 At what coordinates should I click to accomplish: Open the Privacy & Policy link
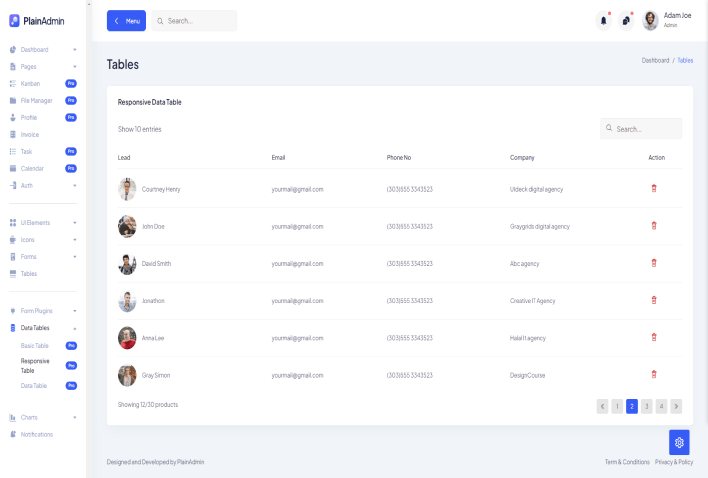674,462
